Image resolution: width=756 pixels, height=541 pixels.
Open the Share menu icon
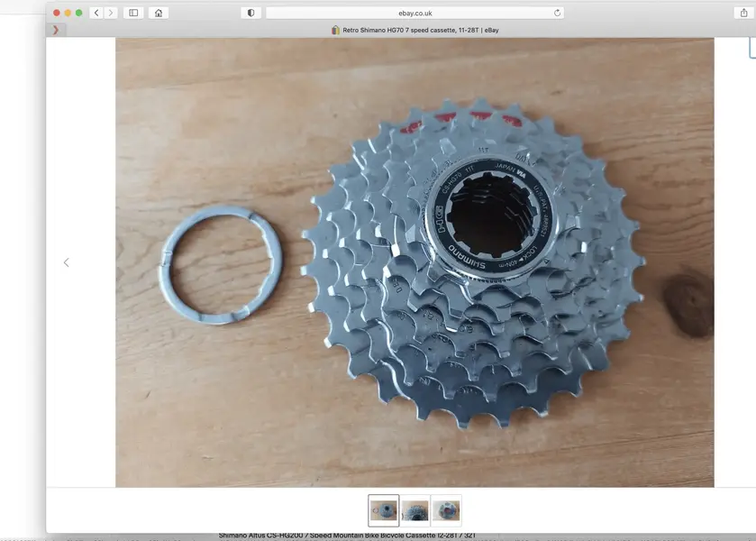pyautogui.click(x=744, y=13)
